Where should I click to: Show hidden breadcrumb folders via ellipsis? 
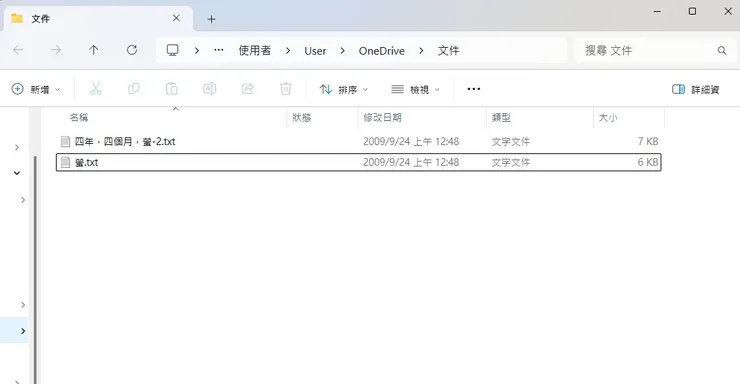[x=219, y=50]
